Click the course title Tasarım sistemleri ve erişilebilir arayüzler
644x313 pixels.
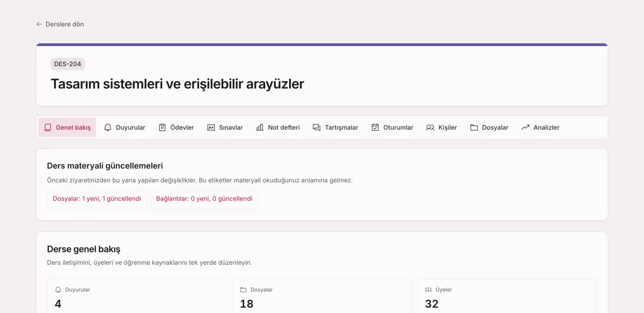coord(177,84)
